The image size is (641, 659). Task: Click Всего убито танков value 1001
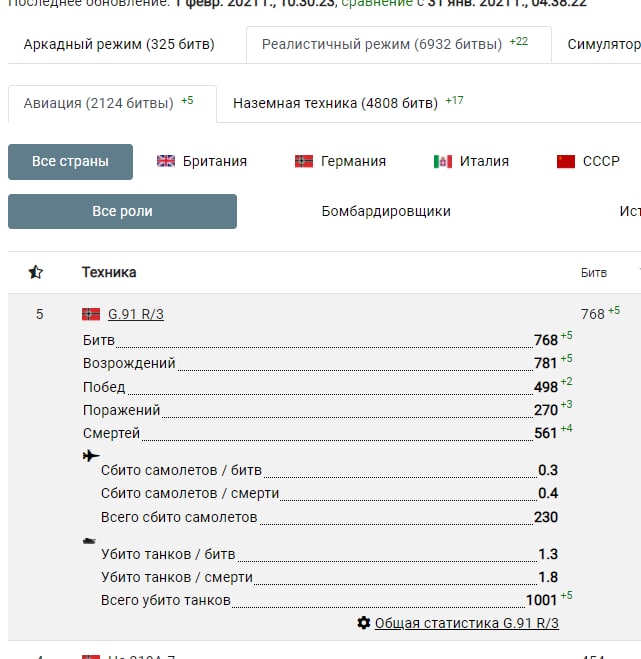pyautogui.click(x=541, y=601)
